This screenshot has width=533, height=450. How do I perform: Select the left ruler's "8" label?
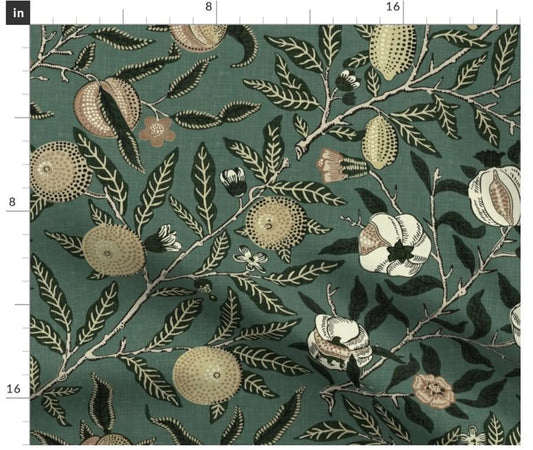click(x=12, y=202)
